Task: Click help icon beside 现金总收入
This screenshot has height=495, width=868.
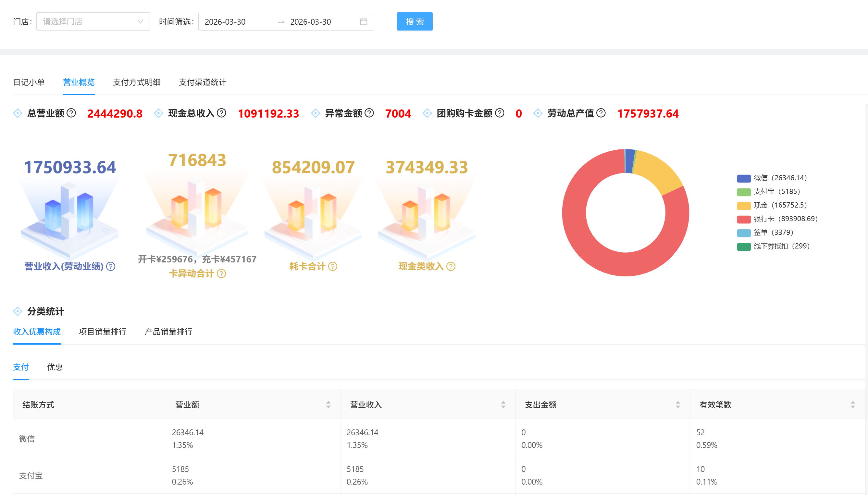Action: pos(221,113)
